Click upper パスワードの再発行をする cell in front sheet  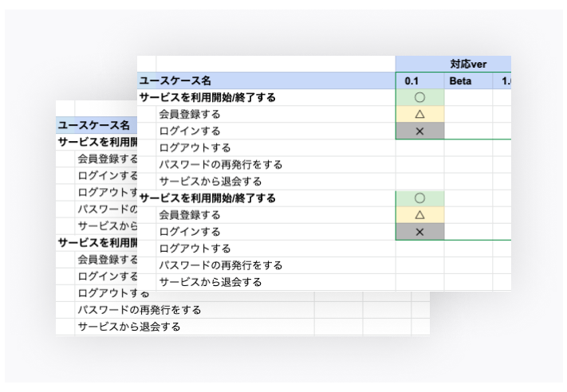[x=276, y=164]
